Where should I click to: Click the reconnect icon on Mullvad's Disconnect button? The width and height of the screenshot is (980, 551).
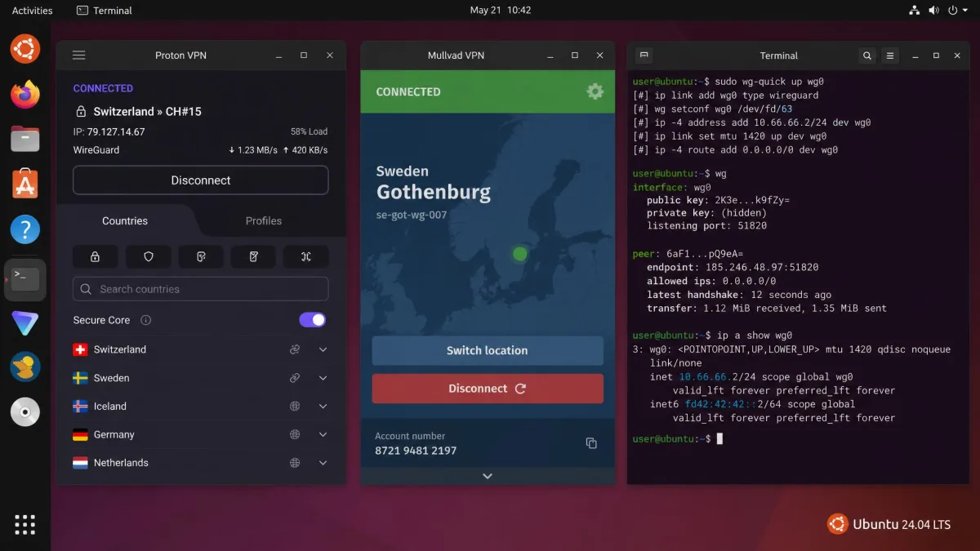[520, 389]
